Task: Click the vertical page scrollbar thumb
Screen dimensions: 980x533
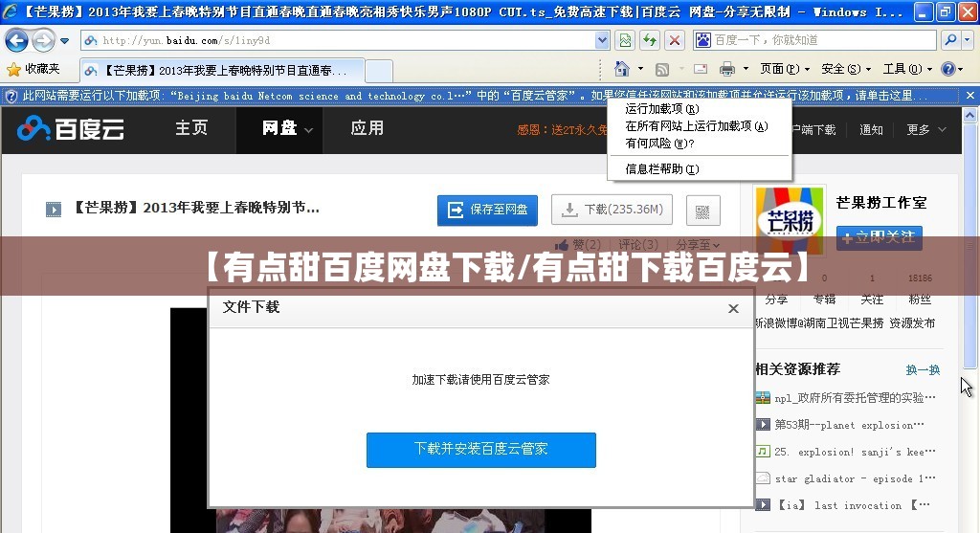Action: click(969, 246)
